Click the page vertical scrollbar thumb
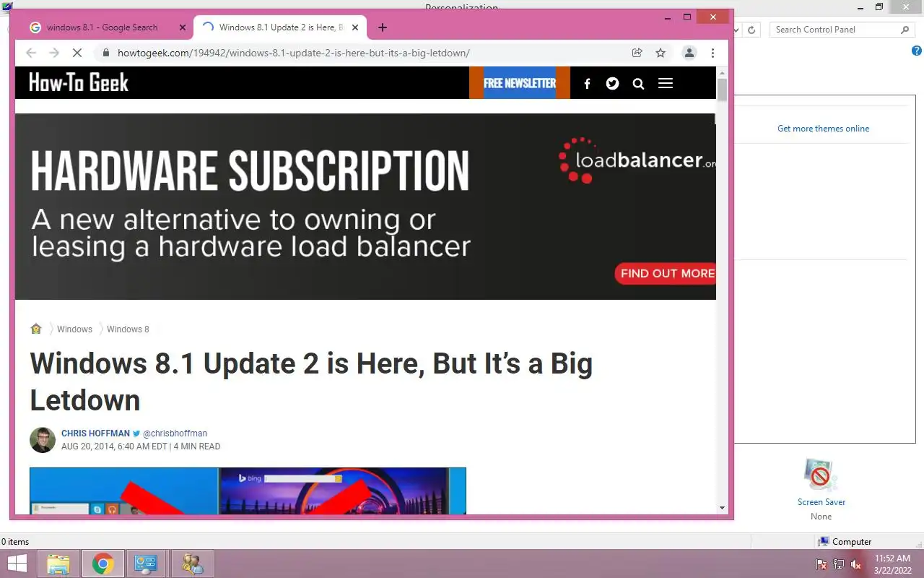This screenshot has width=924, height=578. point(722,90)
